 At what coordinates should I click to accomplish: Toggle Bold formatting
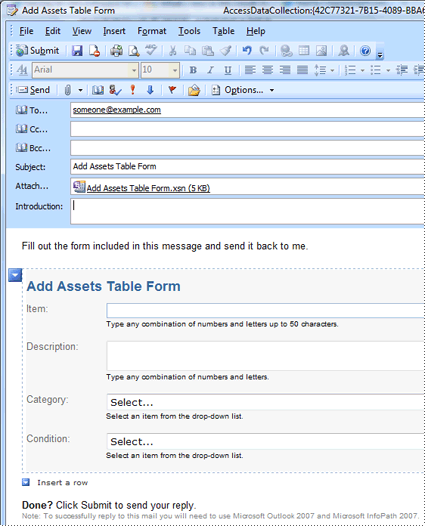coord(193,70)
